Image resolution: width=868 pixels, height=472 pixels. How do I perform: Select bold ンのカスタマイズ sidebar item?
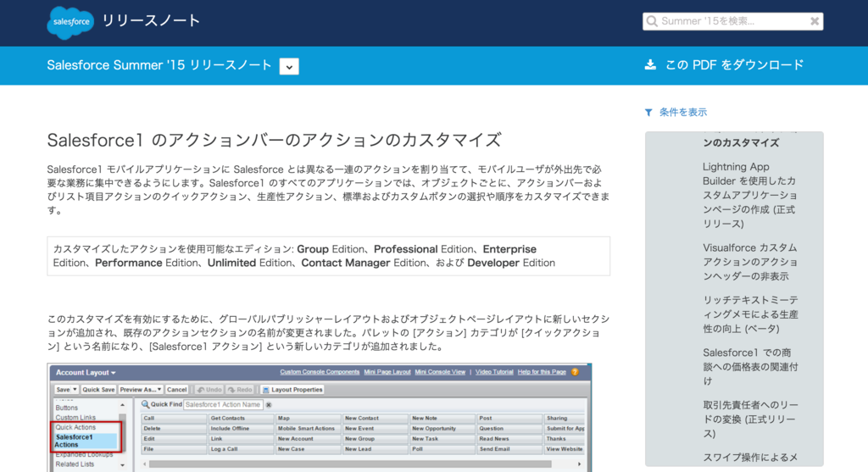coord(741,142)
